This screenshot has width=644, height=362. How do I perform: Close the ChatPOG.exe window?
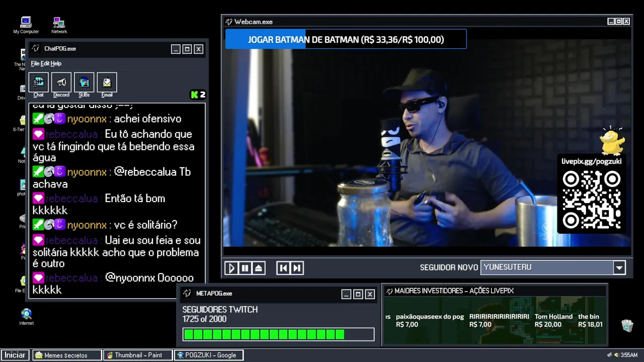click(199, 49)
